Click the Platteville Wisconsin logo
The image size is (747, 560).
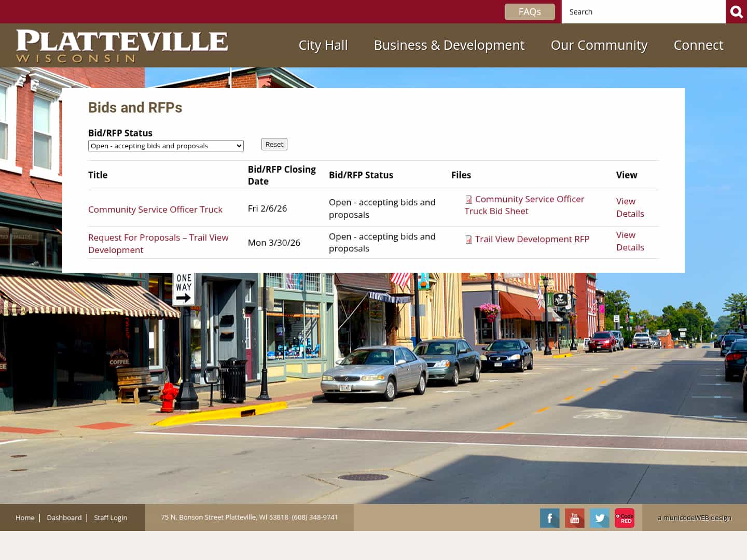(122, 45)
